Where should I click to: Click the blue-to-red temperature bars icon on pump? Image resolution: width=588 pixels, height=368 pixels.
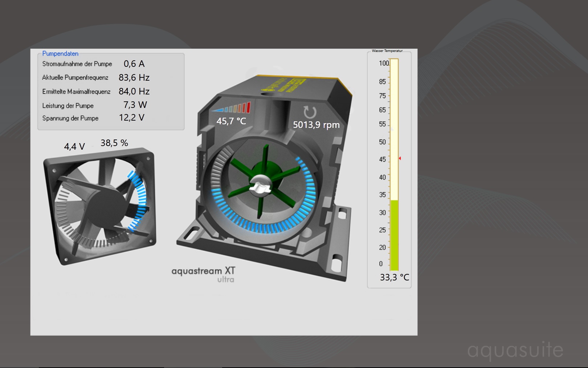(x=231, y=108)
